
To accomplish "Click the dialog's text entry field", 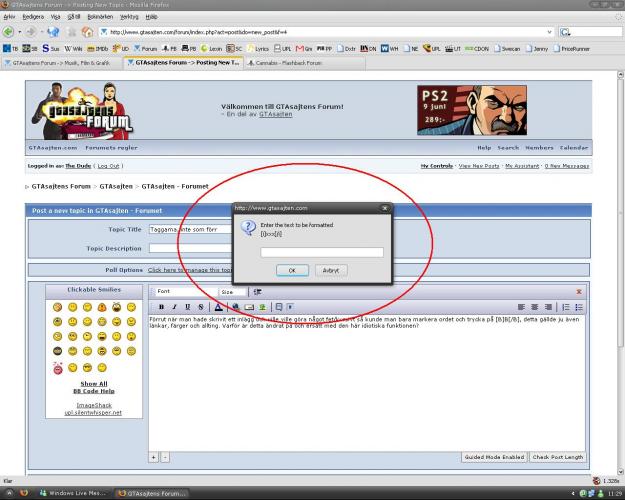I will point(322,252).
